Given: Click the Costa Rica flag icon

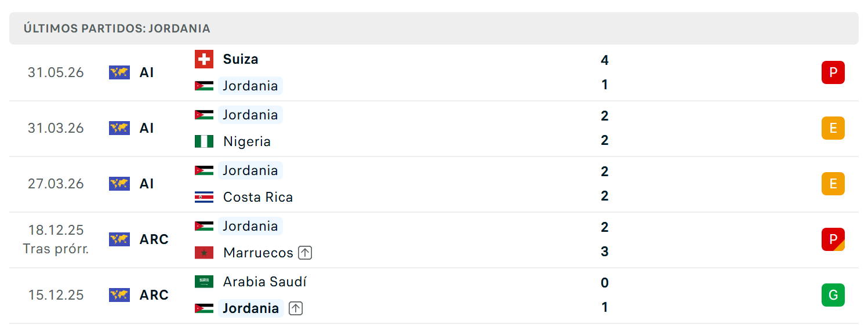Looking at the screenshot, I should click(x=204, y=197).
